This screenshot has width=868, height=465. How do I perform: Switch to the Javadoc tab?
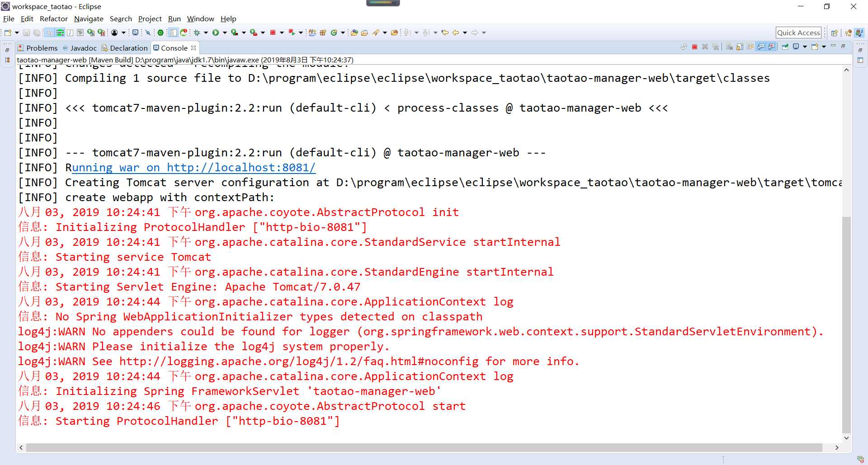click(x=80, y=48)
